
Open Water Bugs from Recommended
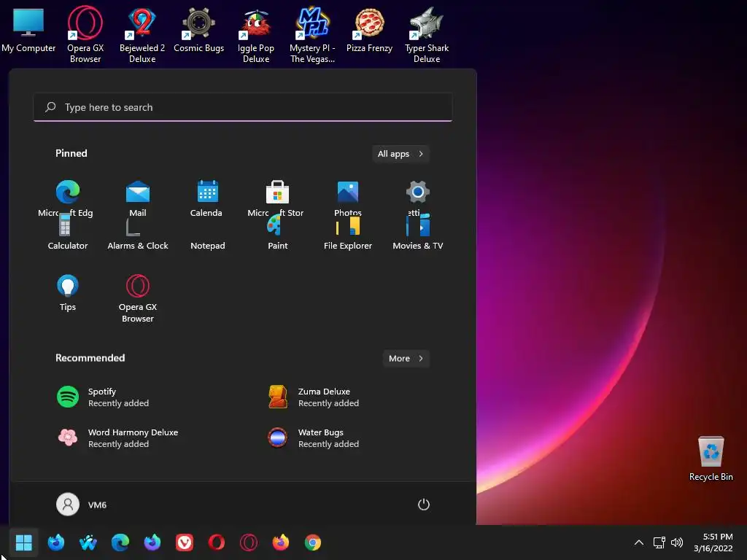pyautogui.click(x=314, y=438)
